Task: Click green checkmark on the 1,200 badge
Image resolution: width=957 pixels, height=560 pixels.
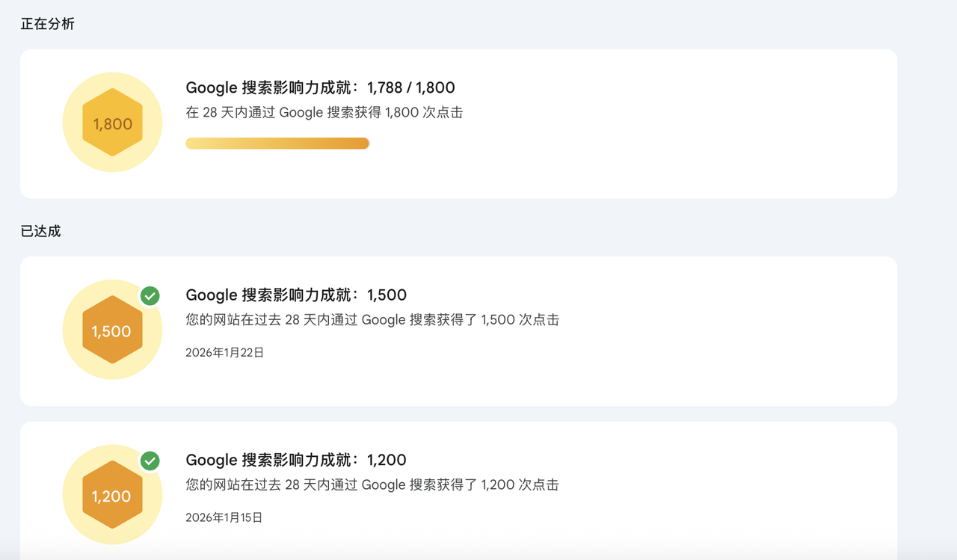Action: (x=150, y=461)
